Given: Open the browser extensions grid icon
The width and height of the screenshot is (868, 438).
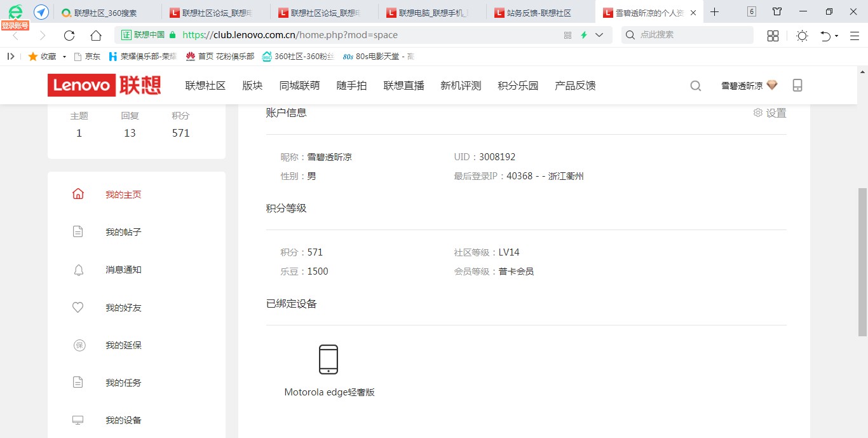Looking at the screenshot, I should (x=773, y=36).
